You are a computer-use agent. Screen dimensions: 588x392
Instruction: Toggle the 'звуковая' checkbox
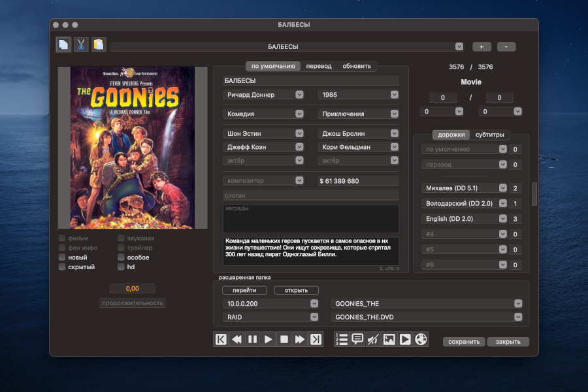pos(121,238)
